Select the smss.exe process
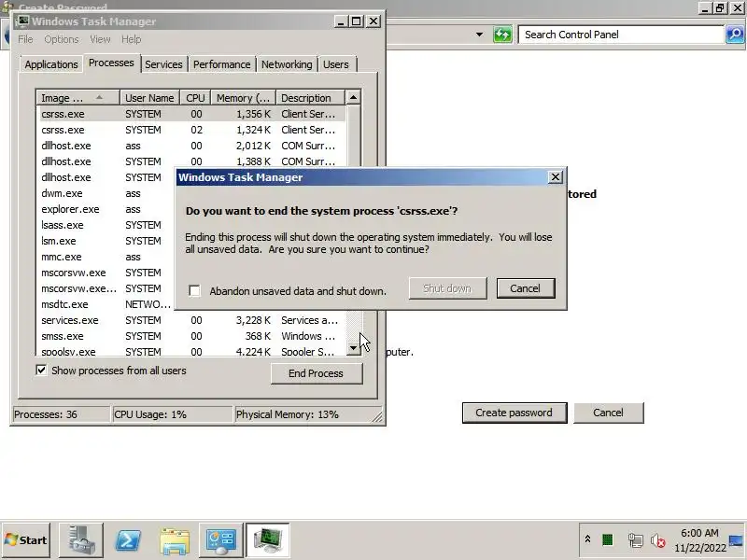The height and width of the screenshot is (560, 747). (192, 336)
